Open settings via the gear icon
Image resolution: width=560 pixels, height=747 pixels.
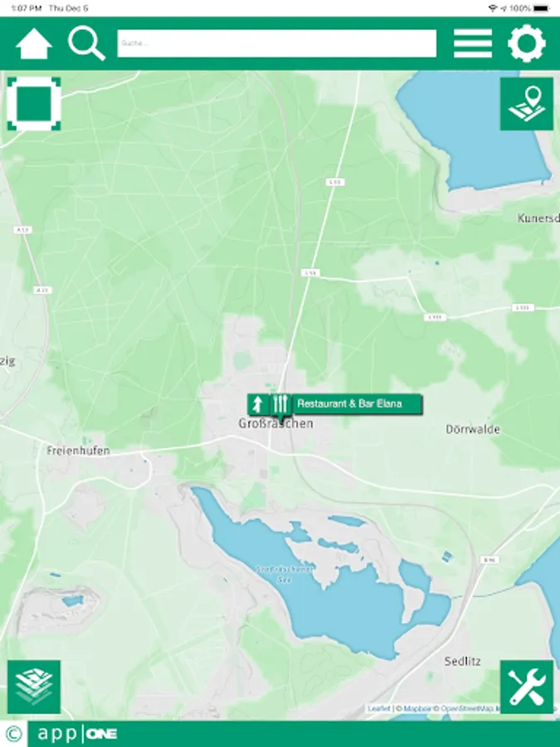[x=526, y=43]
